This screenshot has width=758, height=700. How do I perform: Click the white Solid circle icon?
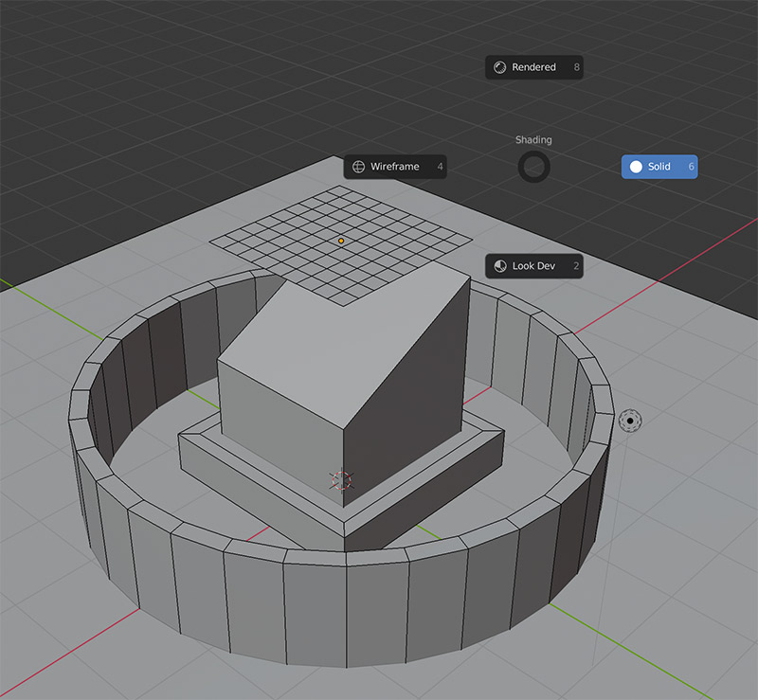[x=636, y=167]
